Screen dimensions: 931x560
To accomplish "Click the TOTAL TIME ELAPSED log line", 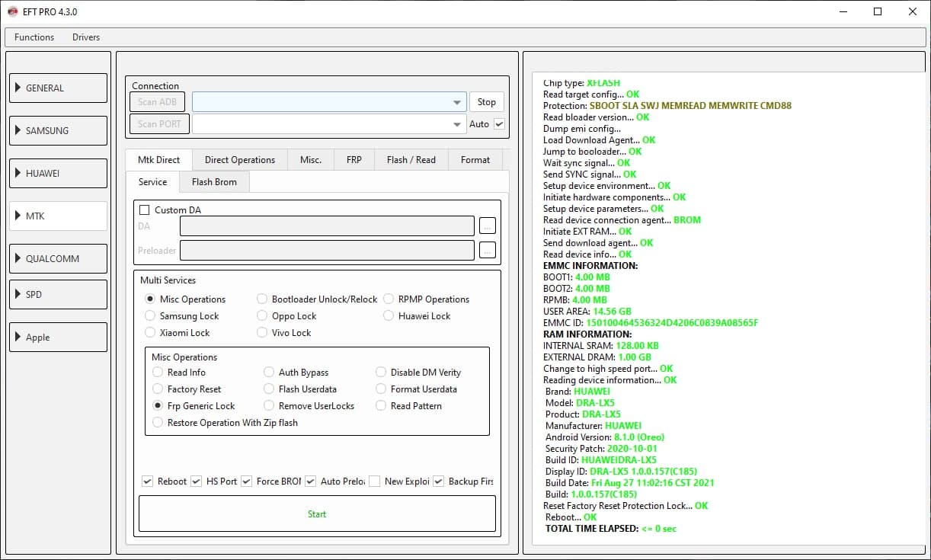I will coord(611,529).
